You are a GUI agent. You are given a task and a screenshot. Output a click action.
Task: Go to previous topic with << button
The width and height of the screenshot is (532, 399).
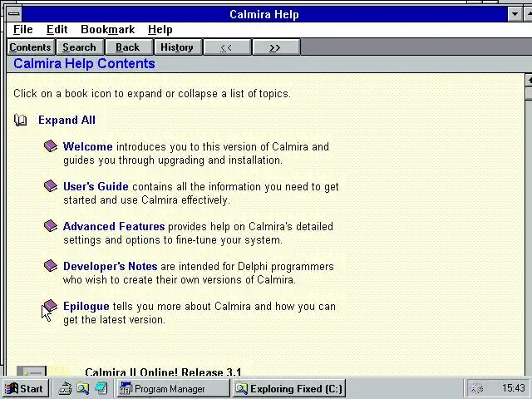point(226,47)
